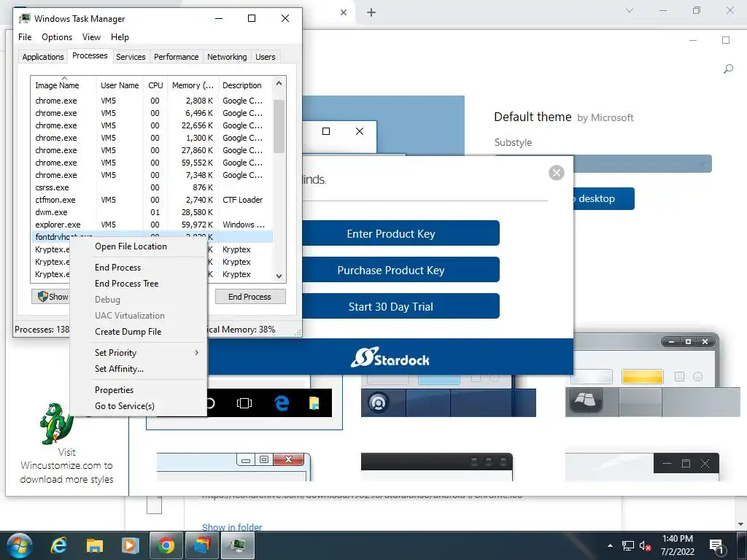This screenshot has height=560, width=747.
Task: Switch to the Applications tab
Action: [43, 57]
